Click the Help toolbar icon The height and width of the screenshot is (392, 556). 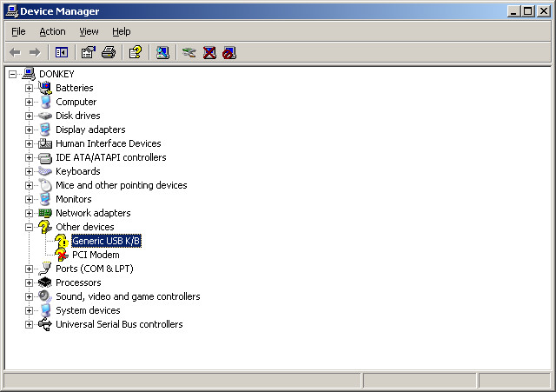(x=135, y=53)
